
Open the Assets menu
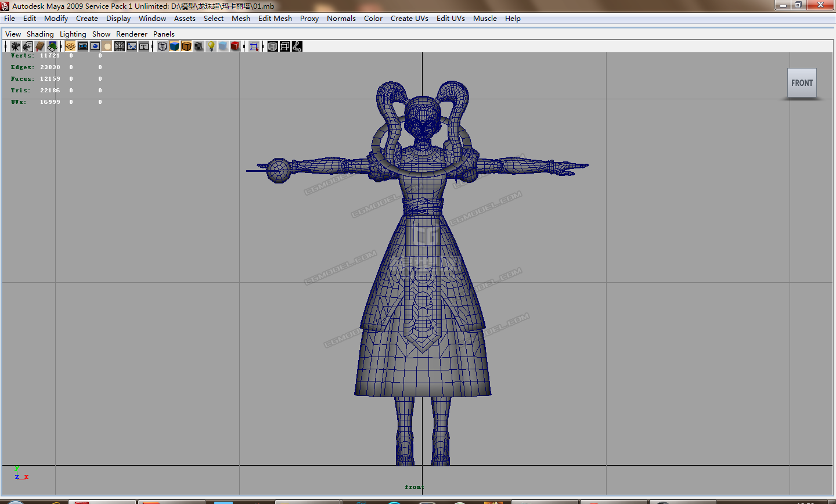pos(185,19)
